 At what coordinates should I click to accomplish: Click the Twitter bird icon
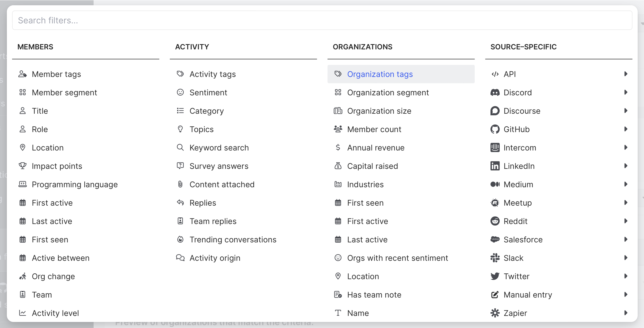click(x=495, y=276)
